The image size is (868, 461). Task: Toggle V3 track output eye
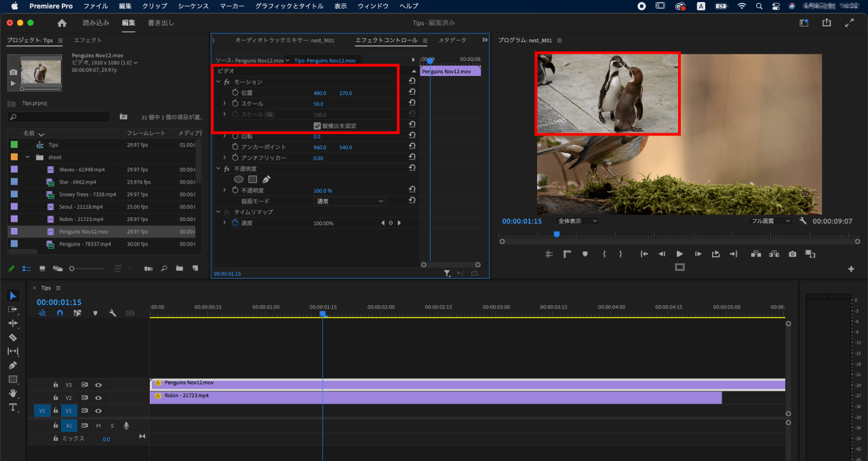tap(98, 384)
